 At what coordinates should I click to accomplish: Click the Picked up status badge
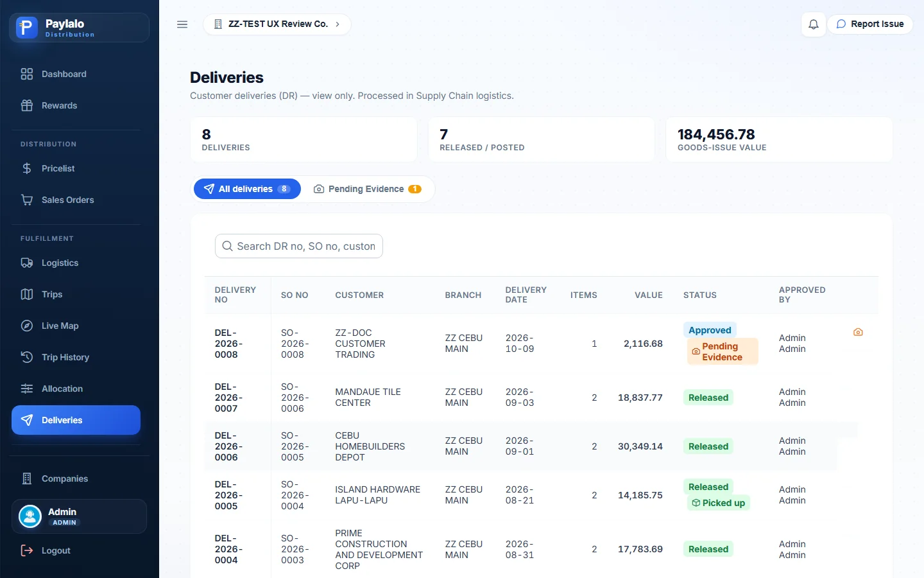pos(719,503)
